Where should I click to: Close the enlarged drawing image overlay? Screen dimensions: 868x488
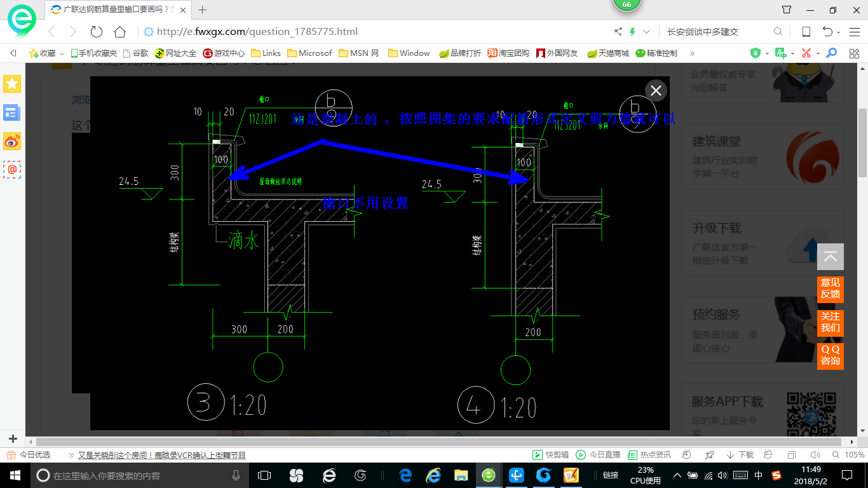click(656, 91)
